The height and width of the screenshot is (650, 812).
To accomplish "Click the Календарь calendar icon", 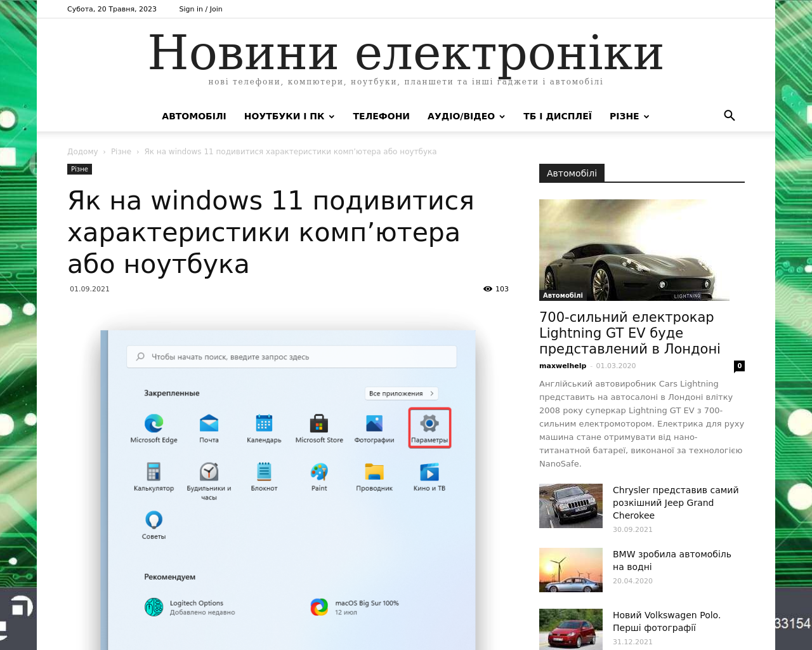I will click(264, 423).
